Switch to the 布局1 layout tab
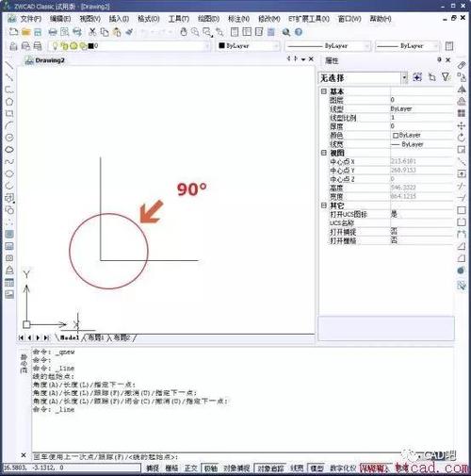Viewport: 471px width, 476px height. pyautogui.click(x=96, y=337)
